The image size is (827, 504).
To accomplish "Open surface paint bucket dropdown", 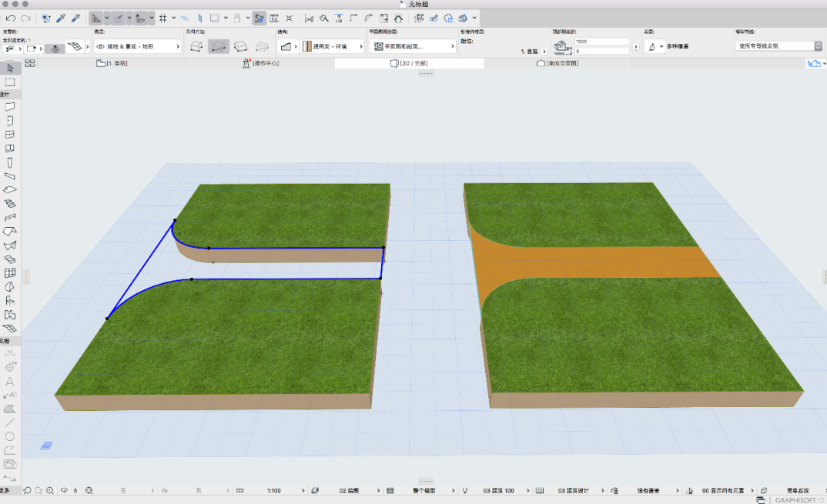I will (655, 46).
